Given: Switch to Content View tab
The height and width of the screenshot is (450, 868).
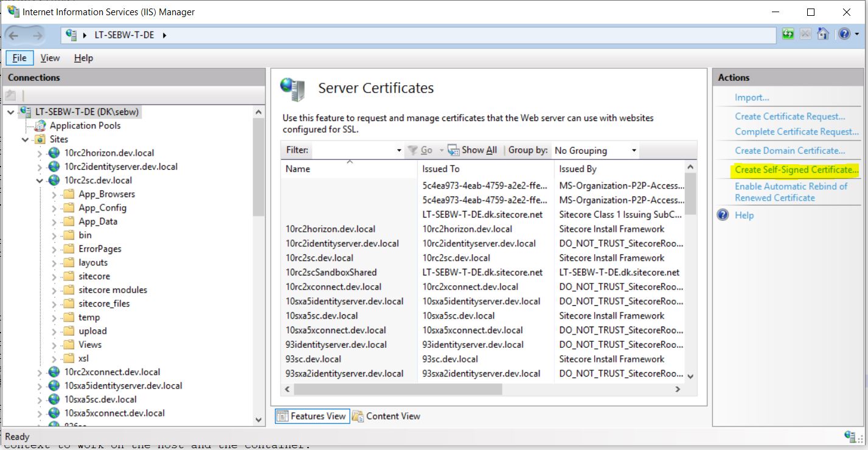Looking at the screenshot, I should 386,416.
